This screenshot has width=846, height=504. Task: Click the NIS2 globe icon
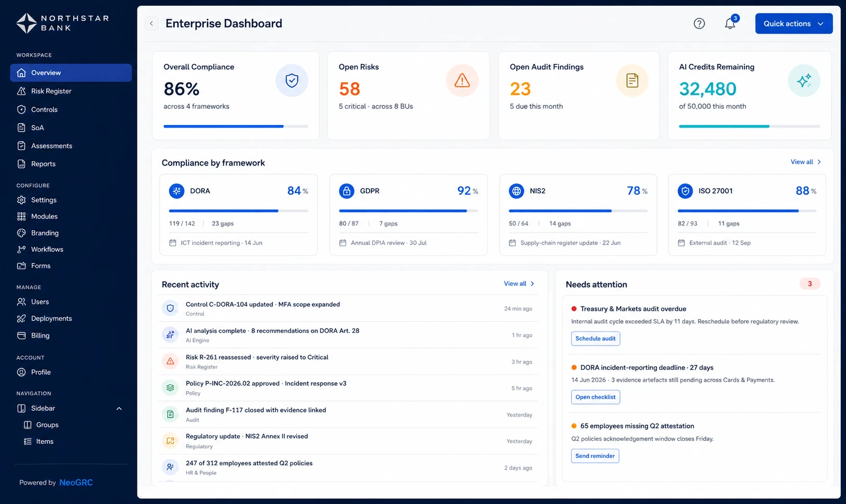click(516, 191)
